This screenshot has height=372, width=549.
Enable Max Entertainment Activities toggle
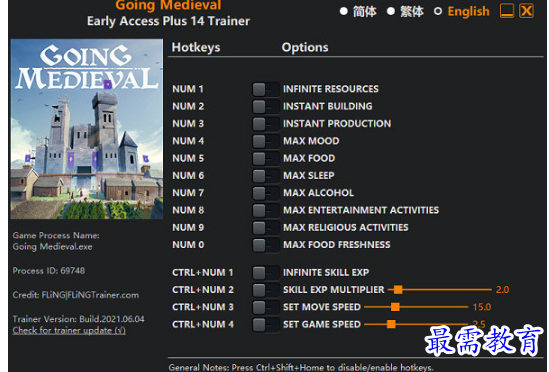265,210
